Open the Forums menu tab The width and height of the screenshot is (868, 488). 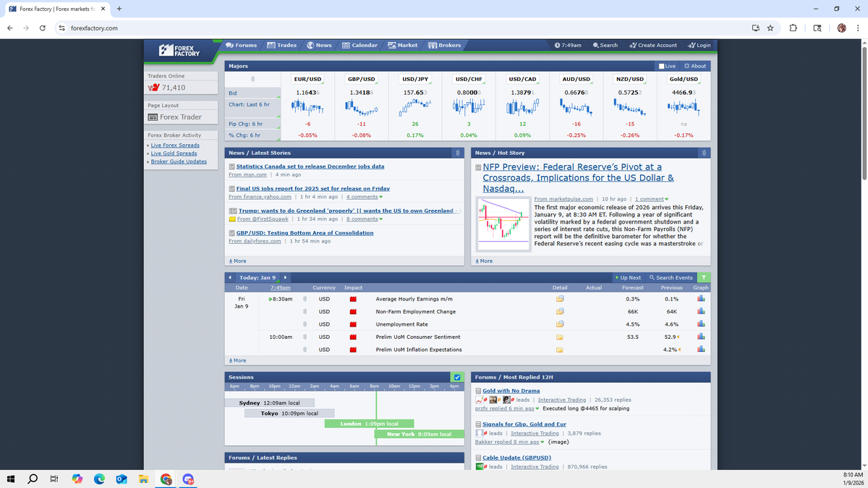click(241, 45)
